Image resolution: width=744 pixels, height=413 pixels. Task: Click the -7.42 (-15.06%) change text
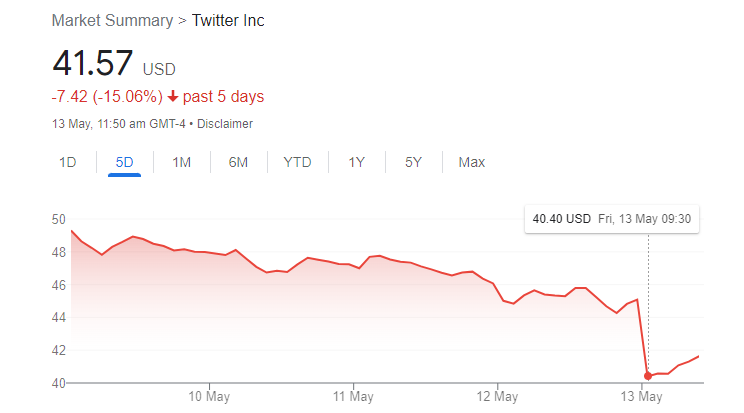(x=106, y=97)
